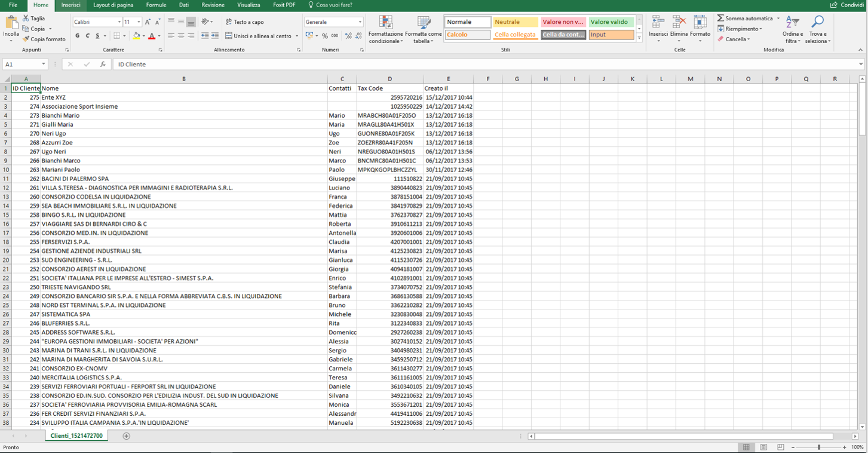Viewport: 868px width, 454px height.
Task: Open the Generale number format dropdown
Action: [360, 22]
